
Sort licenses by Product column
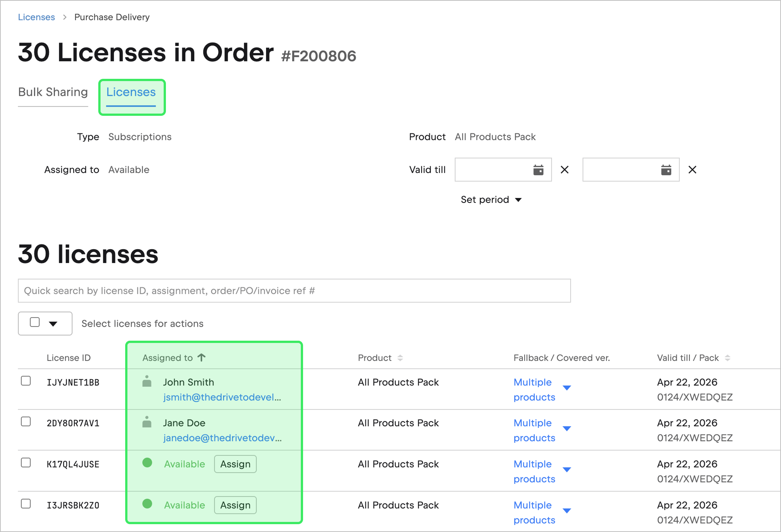400,358
